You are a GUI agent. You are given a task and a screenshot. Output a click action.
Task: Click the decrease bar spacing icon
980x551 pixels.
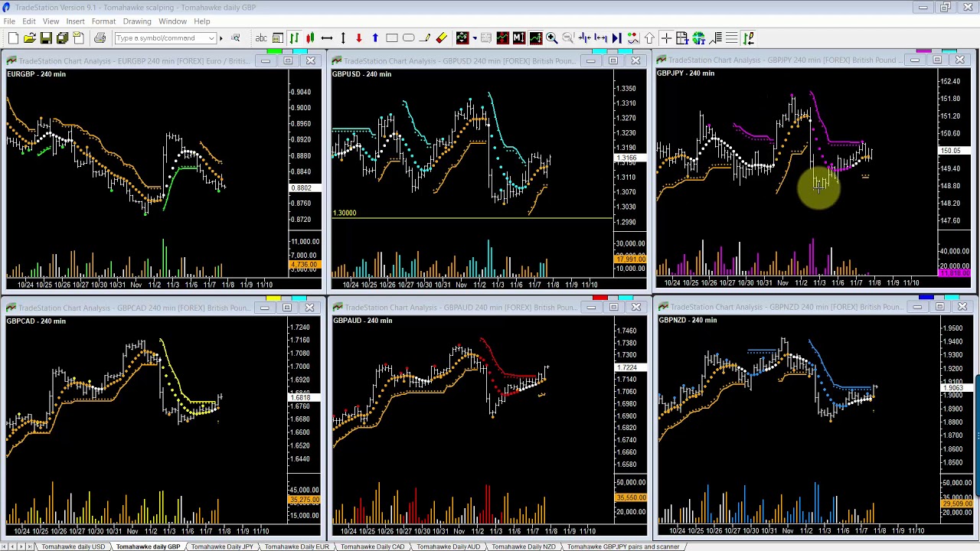pos(584,38)
